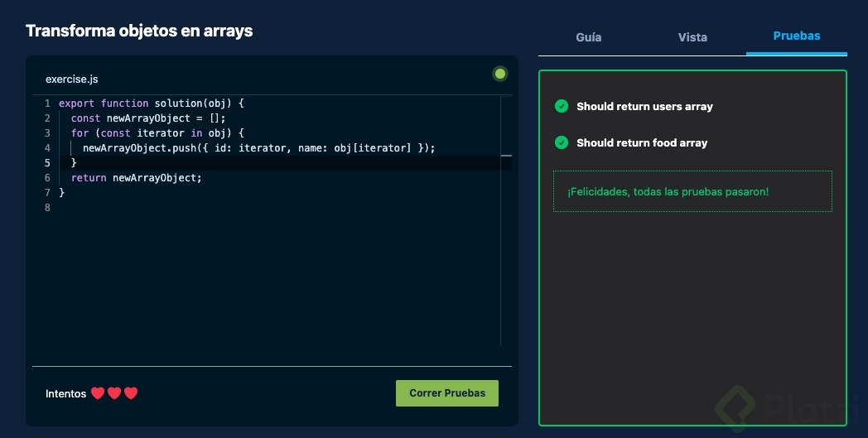The width and height of the screenshot is (868, 438).
Task: Select the Pruebas tab
Action: (x=796, y=36)
